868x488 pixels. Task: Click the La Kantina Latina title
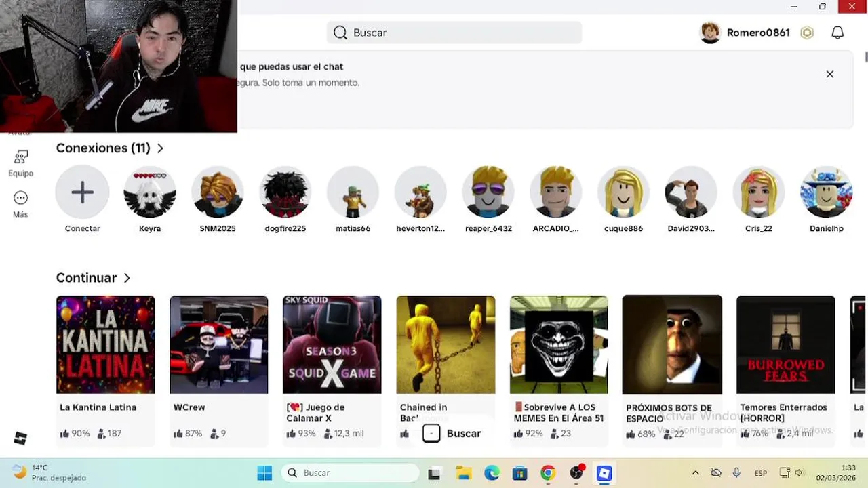tap(98, 407)
